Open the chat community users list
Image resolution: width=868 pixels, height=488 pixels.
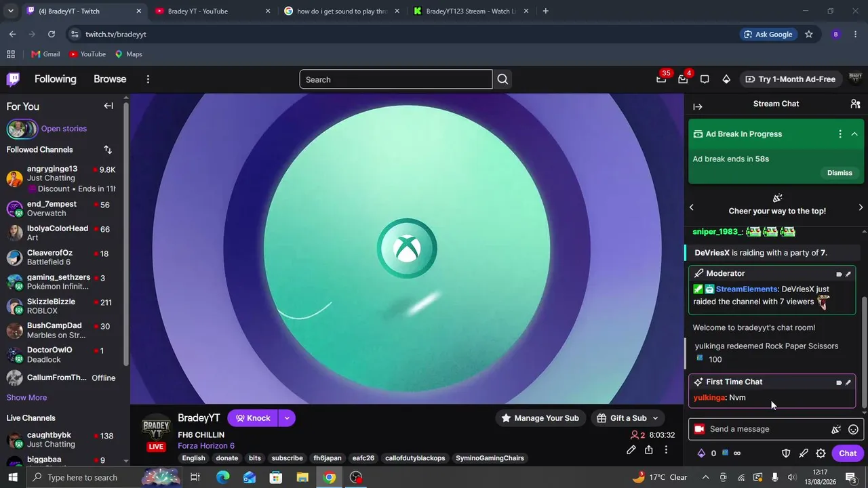[855, 104]
